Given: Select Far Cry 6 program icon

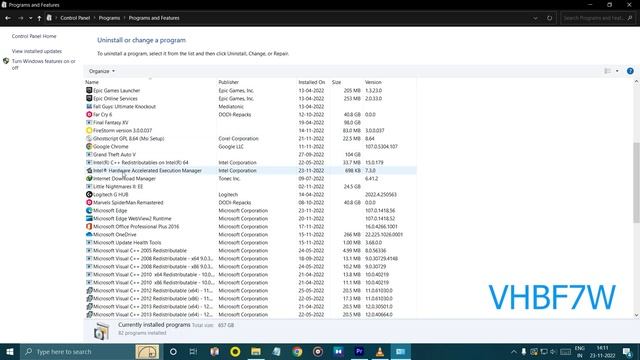Looking at the screenshot, I should (x=89, y=114).
